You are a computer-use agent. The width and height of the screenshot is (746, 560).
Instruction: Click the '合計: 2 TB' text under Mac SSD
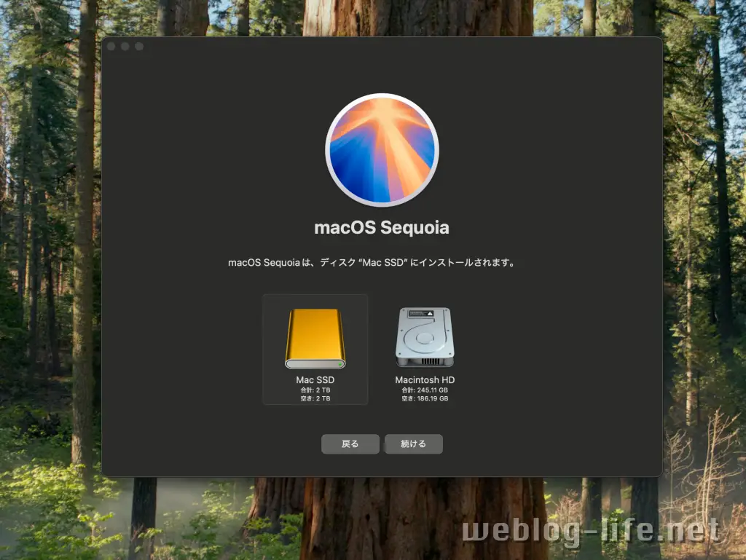(x=315, y=390)
